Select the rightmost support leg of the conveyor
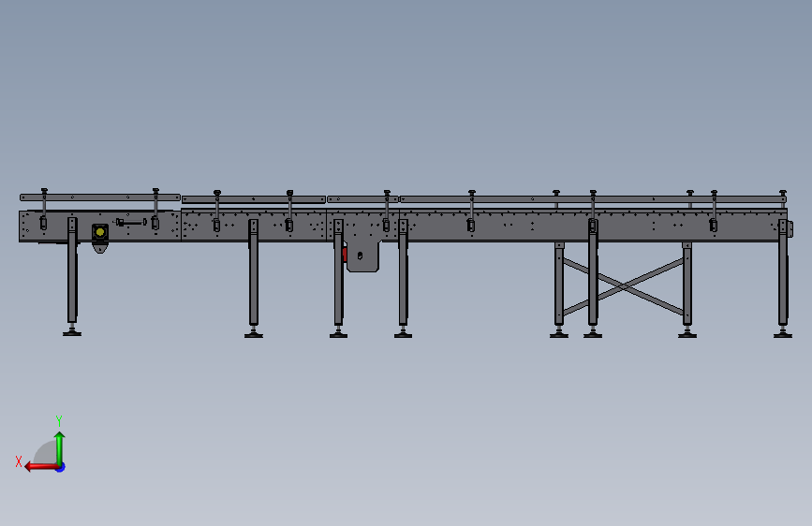Viewport: 812px width, 526px height. (x=783, y=273)
